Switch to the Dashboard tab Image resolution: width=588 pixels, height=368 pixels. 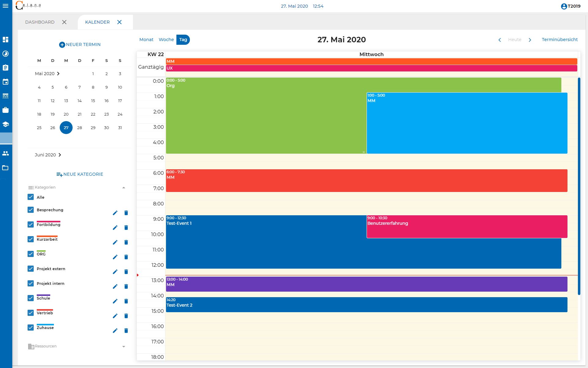(40, 22)
